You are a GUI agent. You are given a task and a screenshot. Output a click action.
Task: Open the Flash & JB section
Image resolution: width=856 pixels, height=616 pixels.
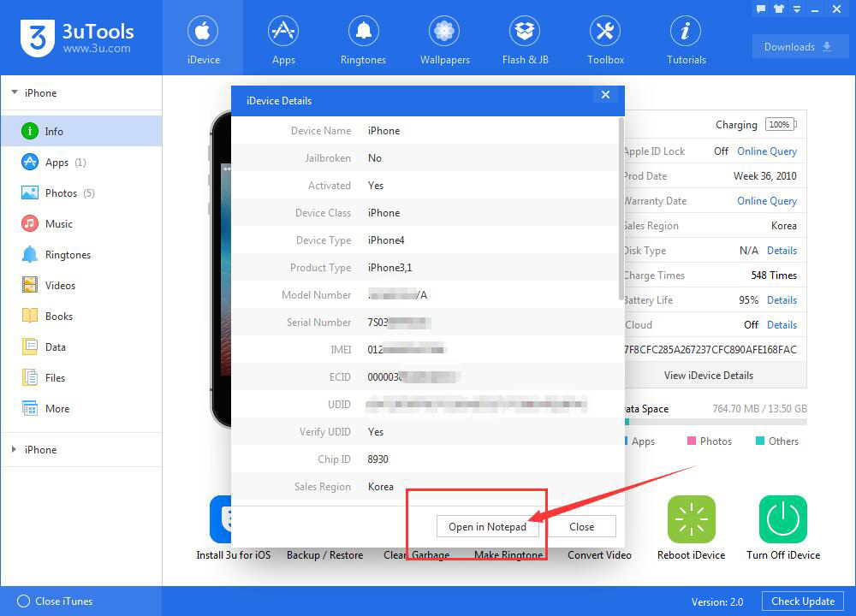(525, 40)
